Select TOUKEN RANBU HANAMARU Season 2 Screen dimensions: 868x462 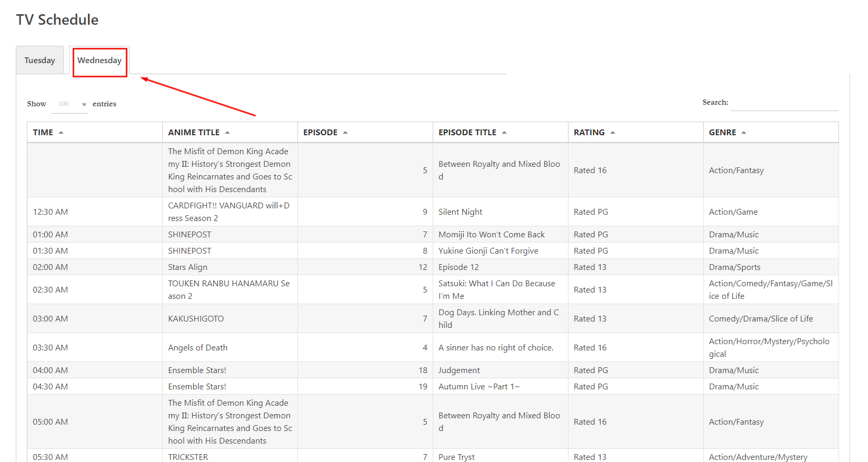229,290
